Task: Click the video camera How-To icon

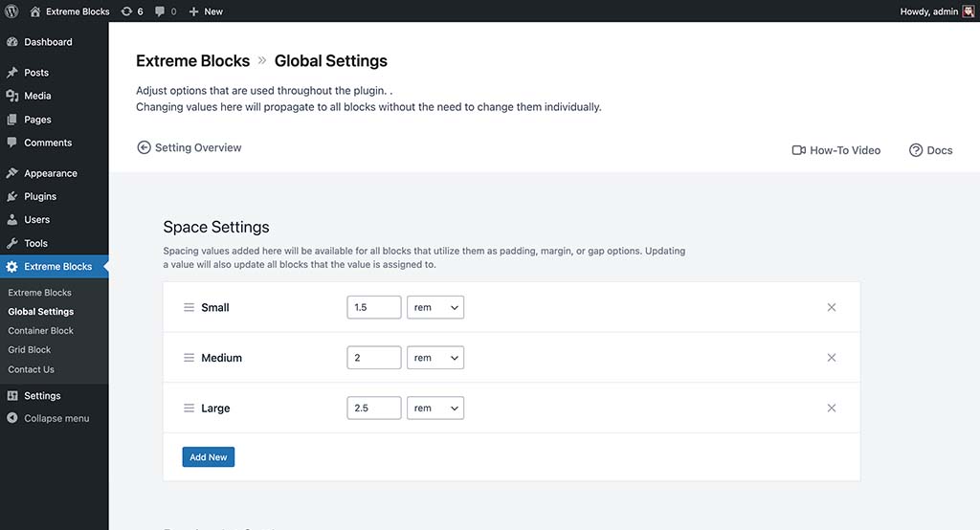Action: [799, 150]
